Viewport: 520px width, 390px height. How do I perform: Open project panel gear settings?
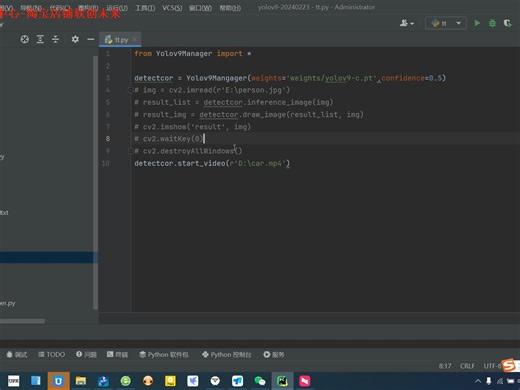click(x=75, y=39)
